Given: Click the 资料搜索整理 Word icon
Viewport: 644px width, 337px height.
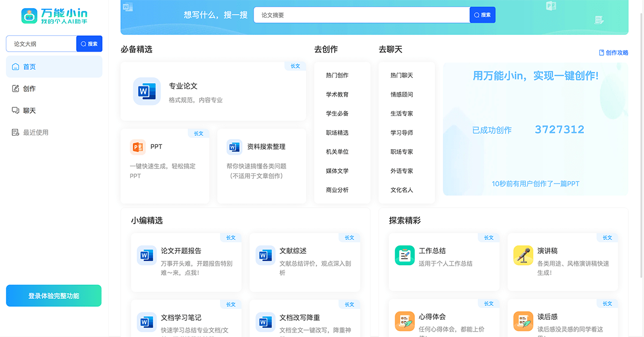Looking at the screenshot, I should pos(234,146).
